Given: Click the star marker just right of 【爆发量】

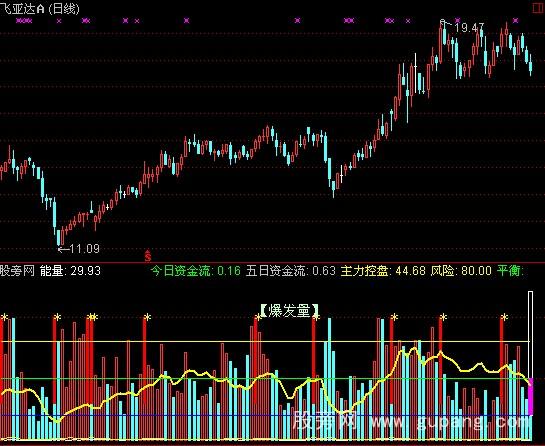Looking at the screenshot, I should point(316,317).
